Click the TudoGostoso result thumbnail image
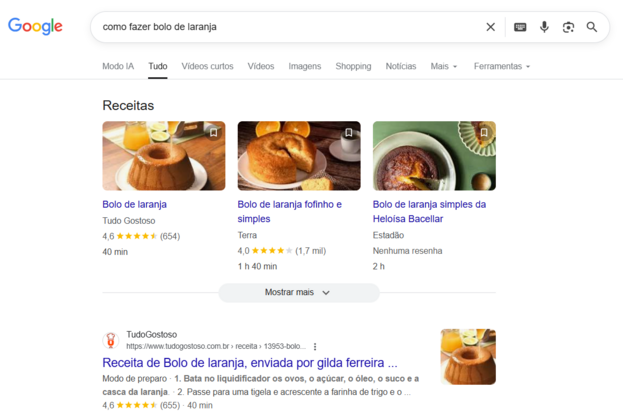 [x=468, y=356]
